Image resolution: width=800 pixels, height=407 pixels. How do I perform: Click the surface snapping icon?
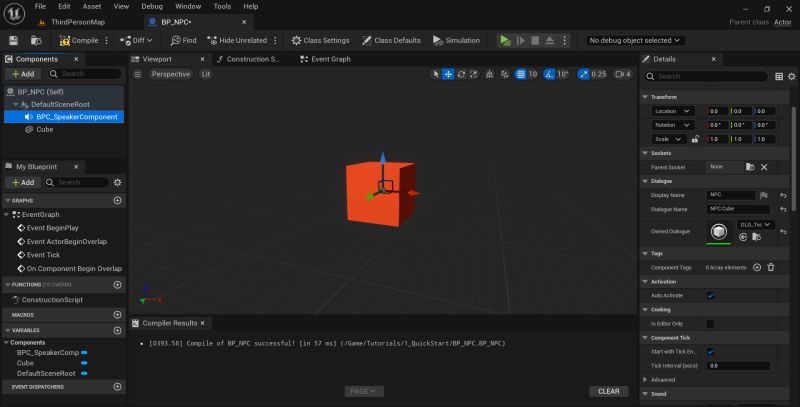click(x=505, y=74)
